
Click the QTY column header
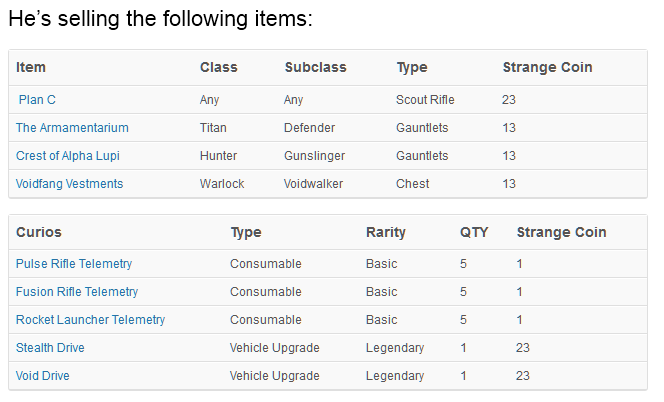tap(474, 232)
